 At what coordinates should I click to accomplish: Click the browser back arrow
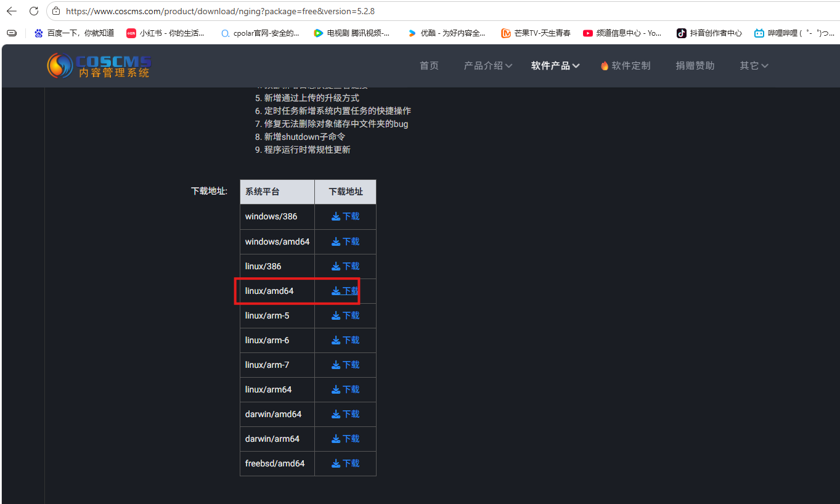click(12, 11)
